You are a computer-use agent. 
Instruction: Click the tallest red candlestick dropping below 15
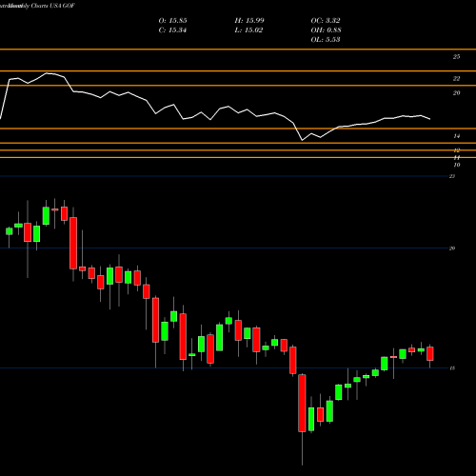[302, 403]
